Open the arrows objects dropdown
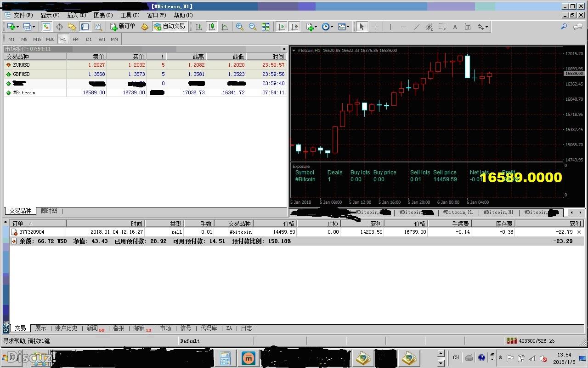The image size is (588, 368). click(482, 27)
